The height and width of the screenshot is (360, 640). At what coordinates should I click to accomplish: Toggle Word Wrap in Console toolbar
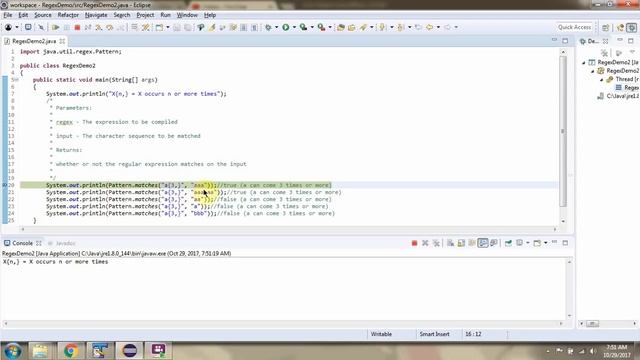point(472,243)
